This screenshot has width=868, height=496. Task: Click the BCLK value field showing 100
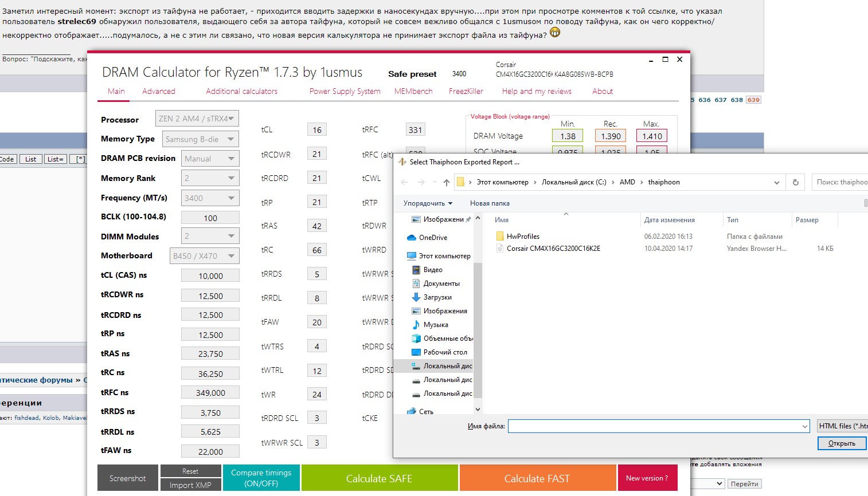(210, 218)
